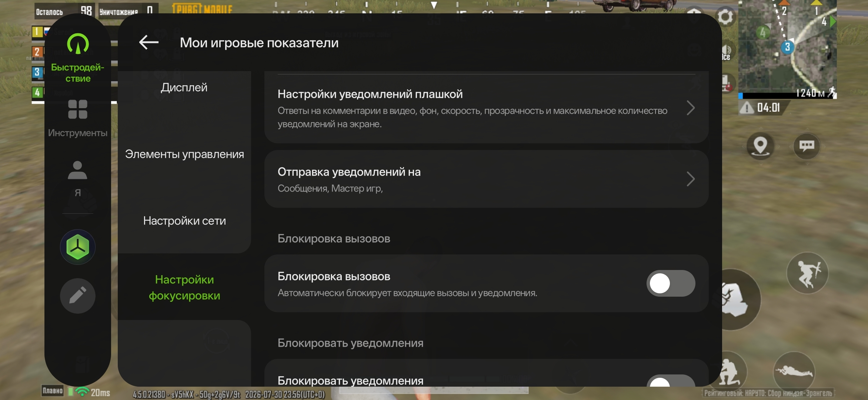Tap the jump action icon
Image resolution: width=868 pixels, height=400 pixels.
[808, 273]
